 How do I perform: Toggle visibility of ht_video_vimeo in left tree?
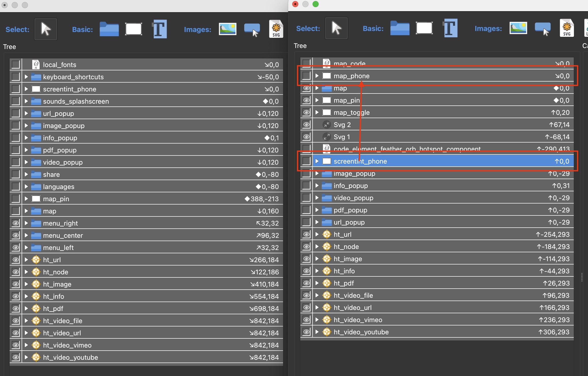pos(16,345)
